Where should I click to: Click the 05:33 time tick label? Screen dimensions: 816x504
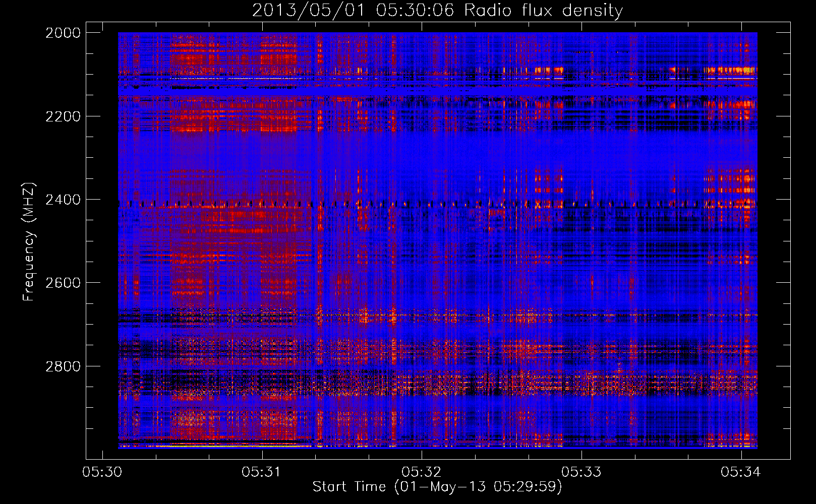(581, 472)
